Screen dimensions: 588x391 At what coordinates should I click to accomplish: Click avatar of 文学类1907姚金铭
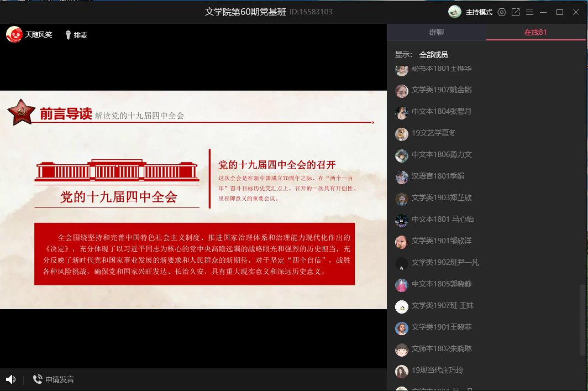[402, 91]
